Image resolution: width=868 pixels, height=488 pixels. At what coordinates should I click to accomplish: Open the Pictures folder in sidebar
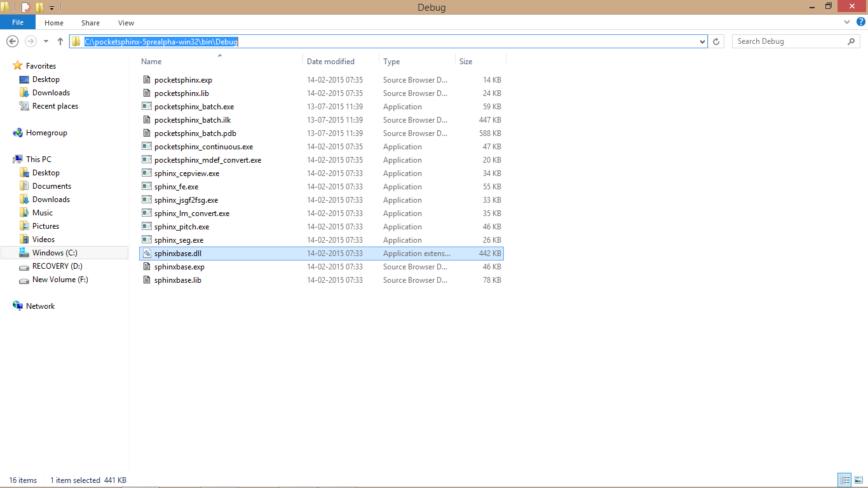[x=46, y=226]
